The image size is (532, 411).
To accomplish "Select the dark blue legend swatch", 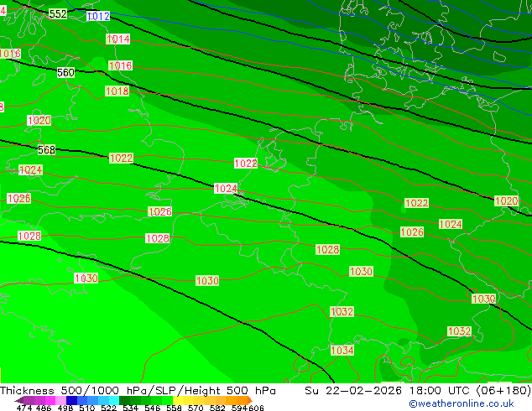I will [x=71, y=400].
